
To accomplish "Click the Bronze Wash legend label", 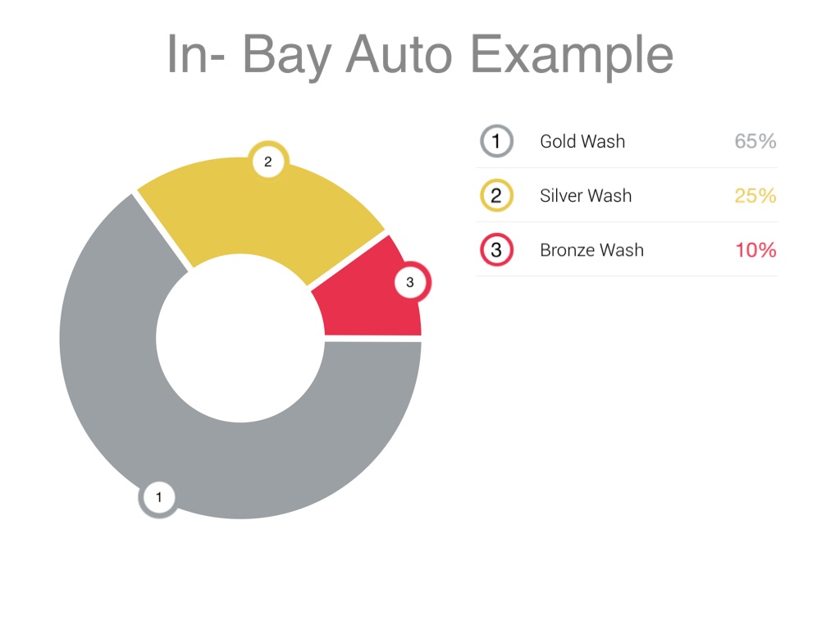I will tap(591, 250).
